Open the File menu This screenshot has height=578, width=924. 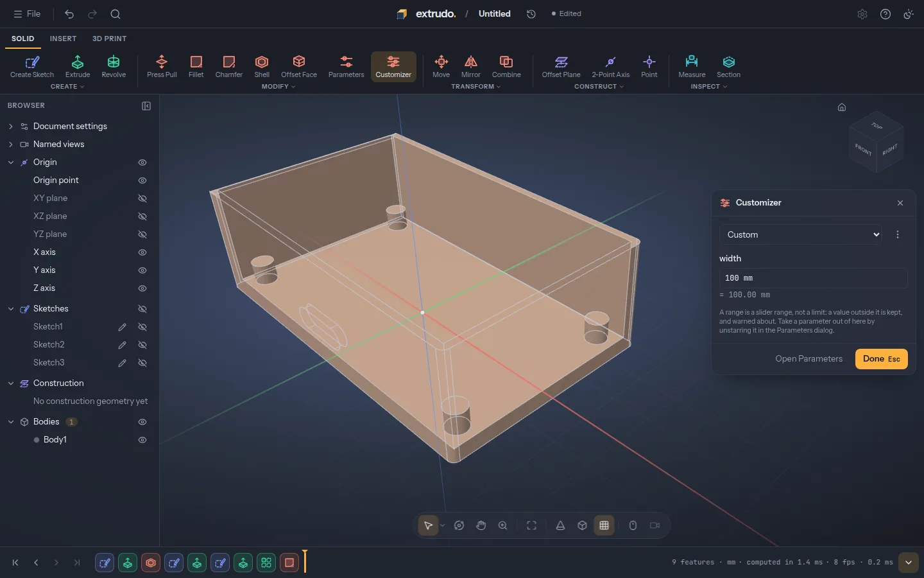[27, 14]
